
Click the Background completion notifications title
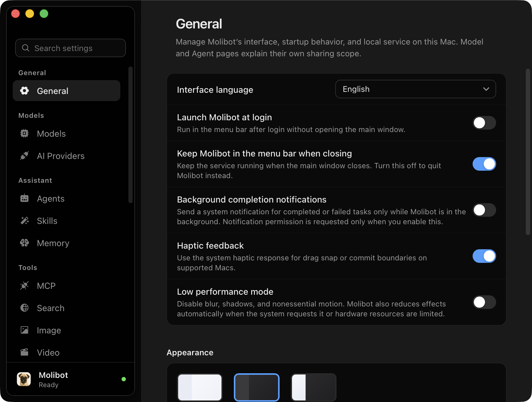[x=252, y=199]
